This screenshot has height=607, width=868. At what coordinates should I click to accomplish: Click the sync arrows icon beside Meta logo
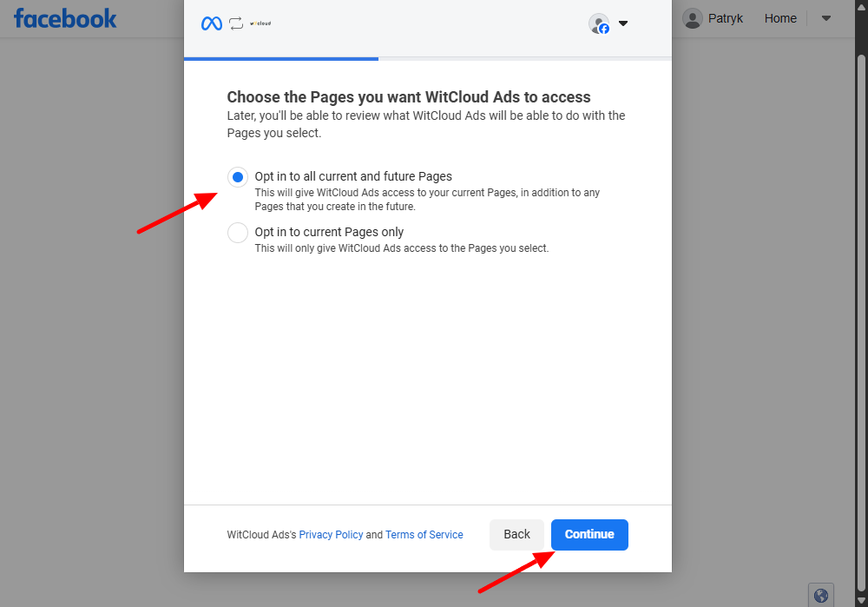pyautogui.click(x=236, y=23)
